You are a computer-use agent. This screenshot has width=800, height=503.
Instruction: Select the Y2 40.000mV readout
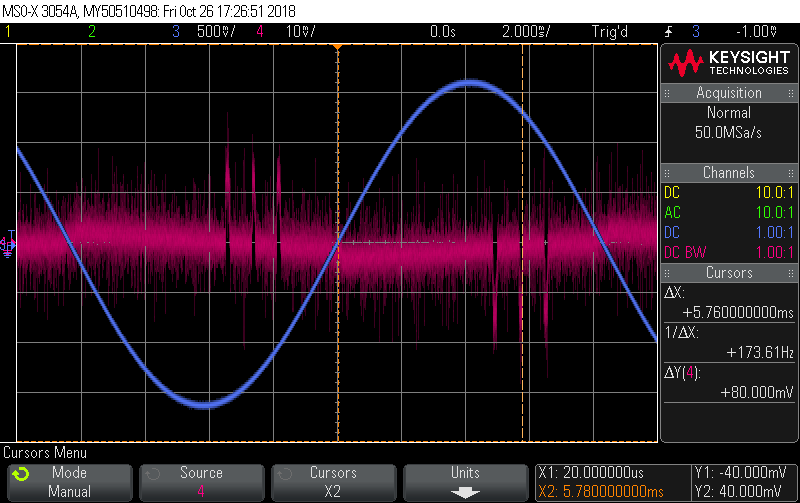coord(738,492)
